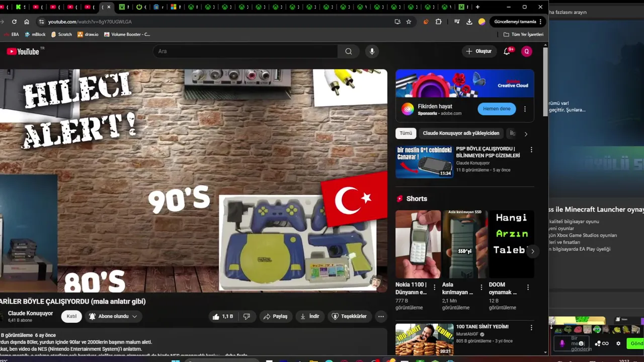Image resolution: width=644 pixels, height=362 pixels.
Task: Click the Paylaş share button
Action: (x=275, y=316)
